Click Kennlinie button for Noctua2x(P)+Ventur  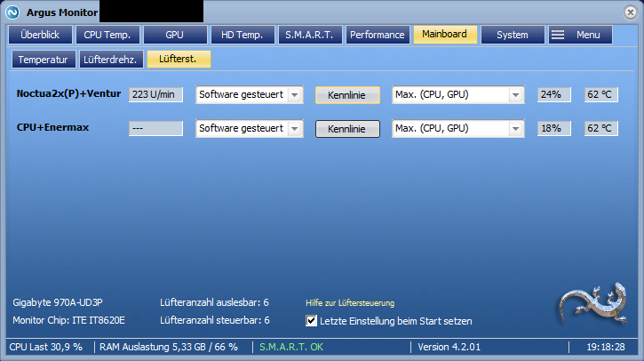(347, 95)
